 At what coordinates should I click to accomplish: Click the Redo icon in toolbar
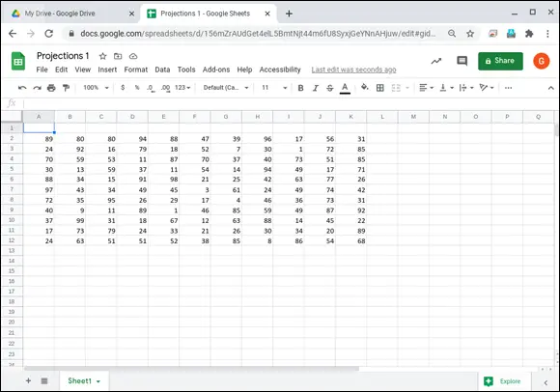[x=37, y=88]
